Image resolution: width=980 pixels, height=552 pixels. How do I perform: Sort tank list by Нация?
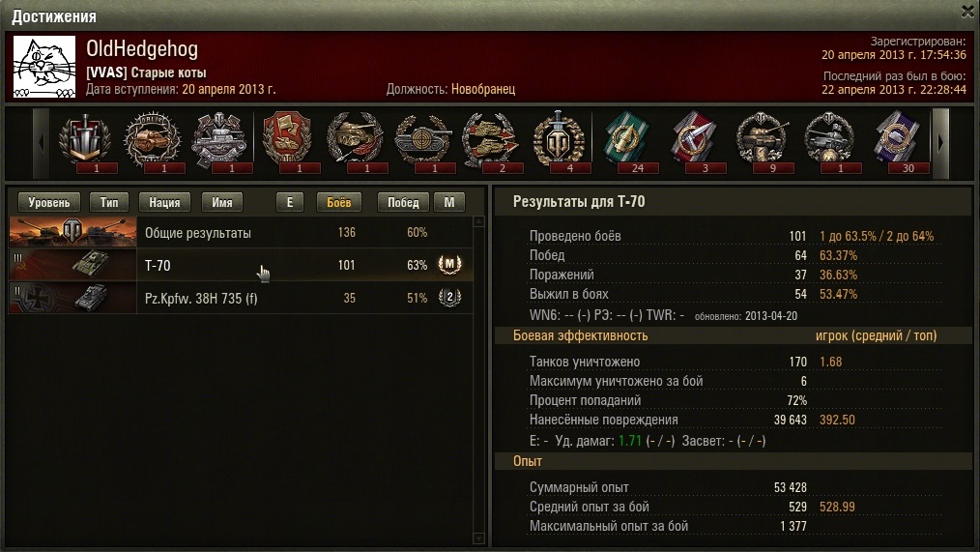(x=164, y=203)
